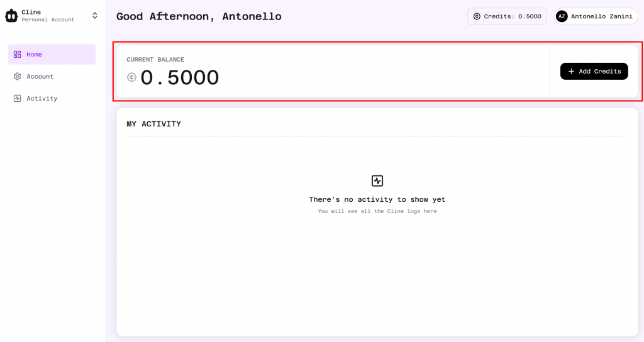The height and width of the screenshot is (342, 644).
Task: Expand the Personal Account switcher chevron
Action: pyautogui.click(x=95, y=16)
